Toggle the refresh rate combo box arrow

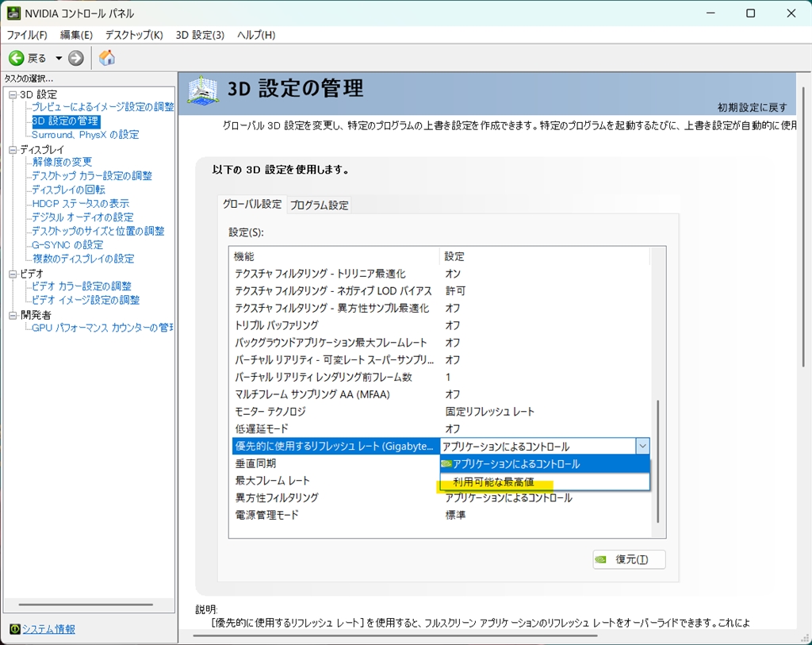pos(642,446)
